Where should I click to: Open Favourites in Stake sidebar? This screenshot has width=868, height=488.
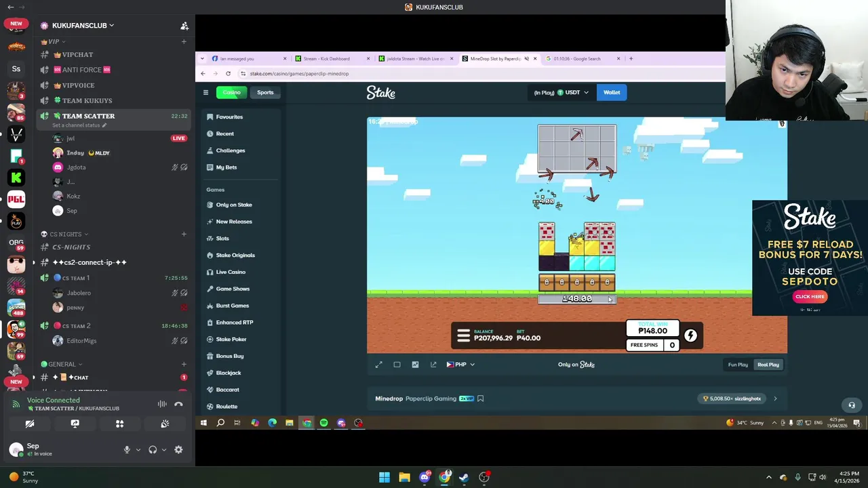(241, 117)
